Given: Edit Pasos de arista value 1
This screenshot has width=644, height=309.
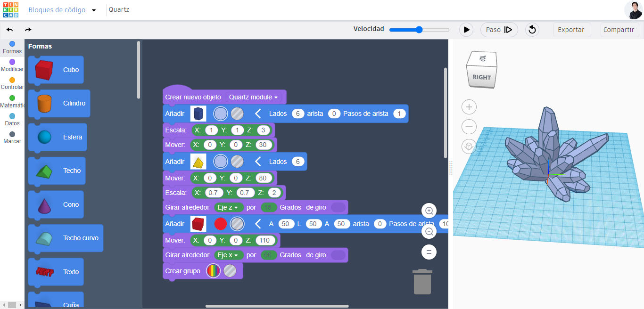Looking at the screenshot, I should click(x=399, y=114).
